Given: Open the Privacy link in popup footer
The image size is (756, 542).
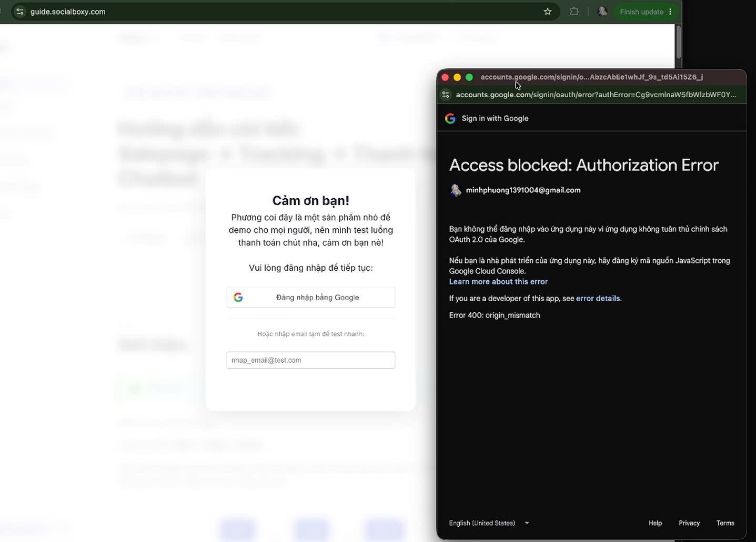Looking at the screenshot, I should coord(689,523).
